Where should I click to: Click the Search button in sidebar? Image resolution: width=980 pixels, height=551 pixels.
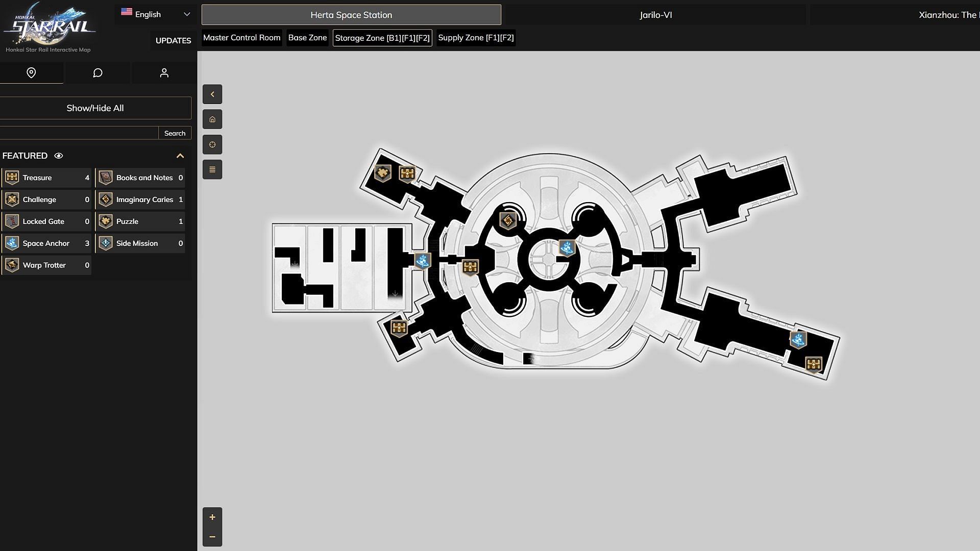pos(175,133)
